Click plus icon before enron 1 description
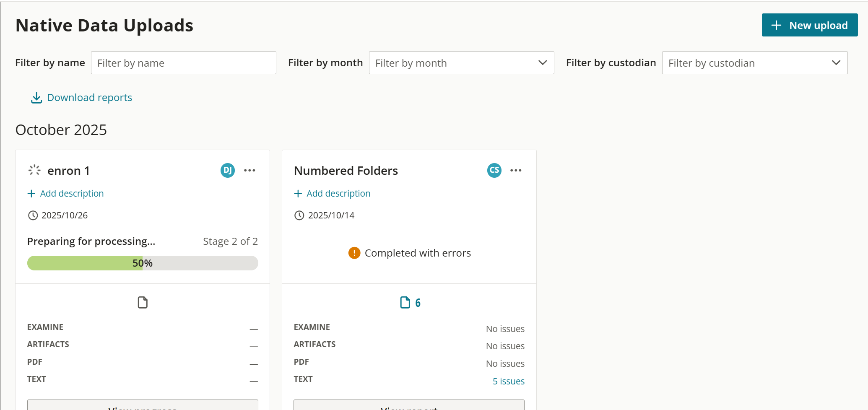868x410 pixels. click(x=31, y=194)
